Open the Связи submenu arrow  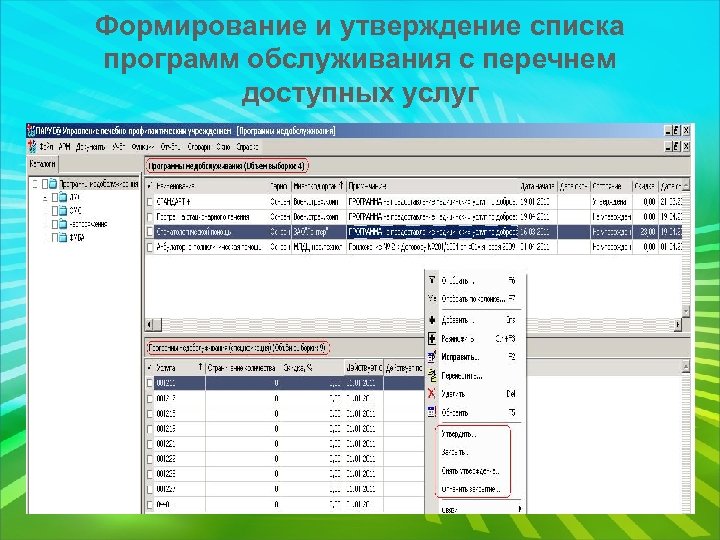(x=519, y=509)
